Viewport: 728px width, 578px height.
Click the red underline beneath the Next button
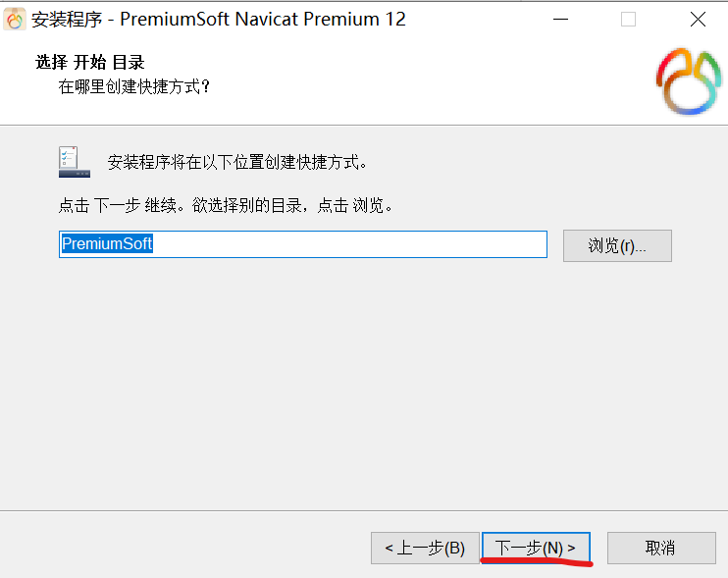(537, 562)
